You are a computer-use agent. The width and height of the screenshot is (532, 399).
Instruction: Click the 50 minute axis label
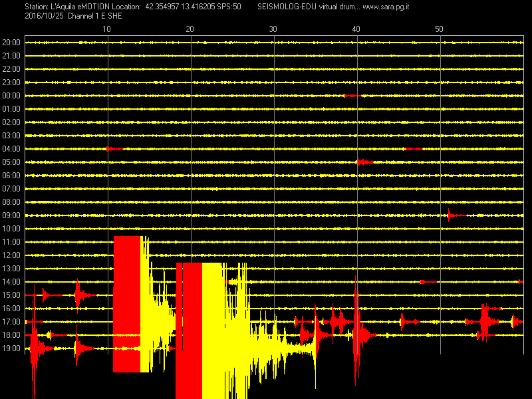point(439,29)
